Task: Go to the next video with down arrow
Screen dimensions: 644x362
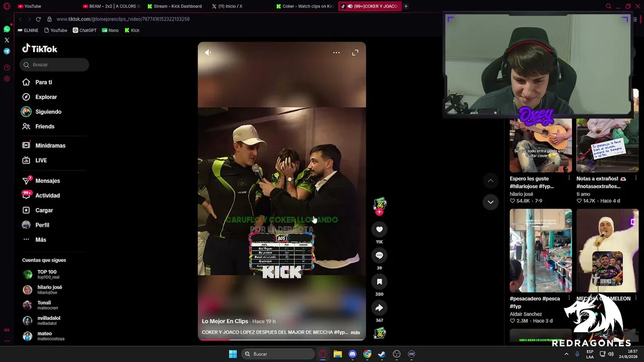Action: [x=491, y=202]
